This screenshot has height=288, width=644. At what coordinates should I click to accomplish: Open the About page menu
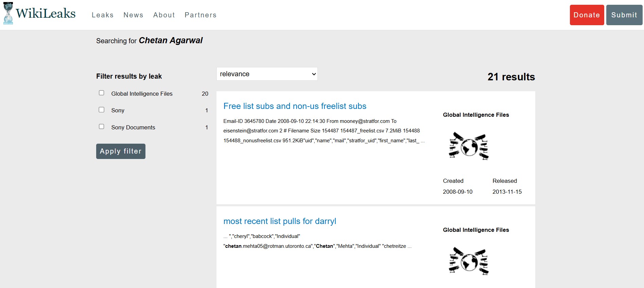[164, 15]
